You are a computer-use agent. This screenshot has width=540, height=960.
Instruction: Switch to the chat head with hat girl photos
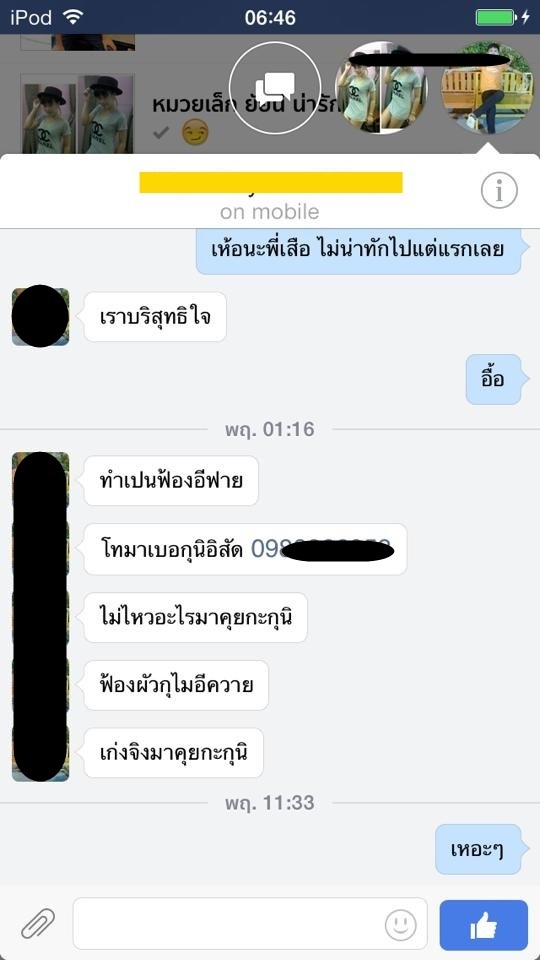click(381, 88)
